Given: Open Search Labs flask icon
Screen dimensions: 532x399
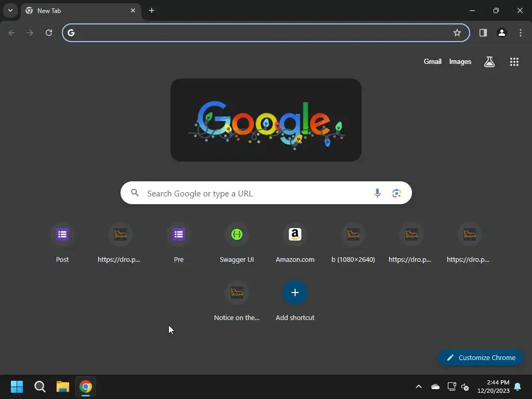Looking at the screenshot, I should coord(489,61).
